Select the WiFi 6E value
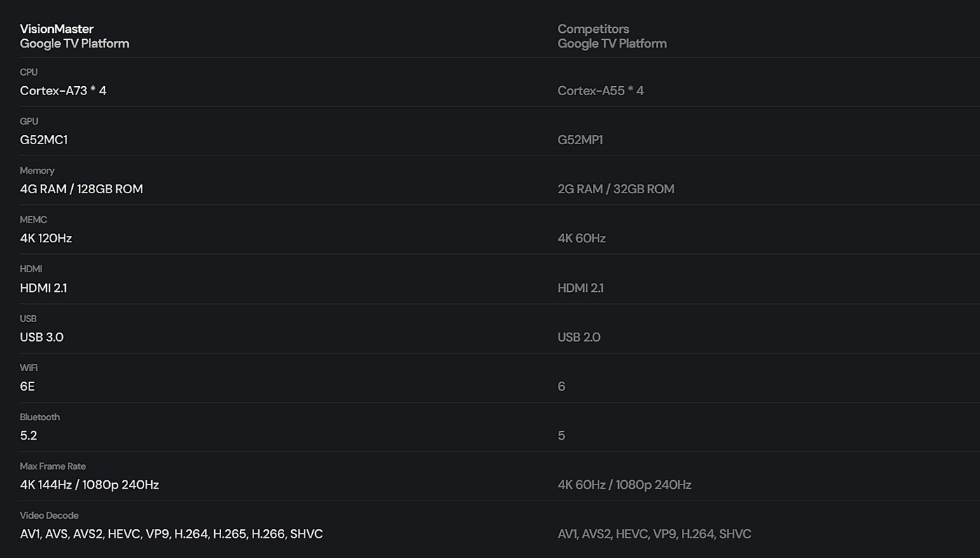Image resolution: width=980 pixels, height=558 pixels. click(27, 386)
